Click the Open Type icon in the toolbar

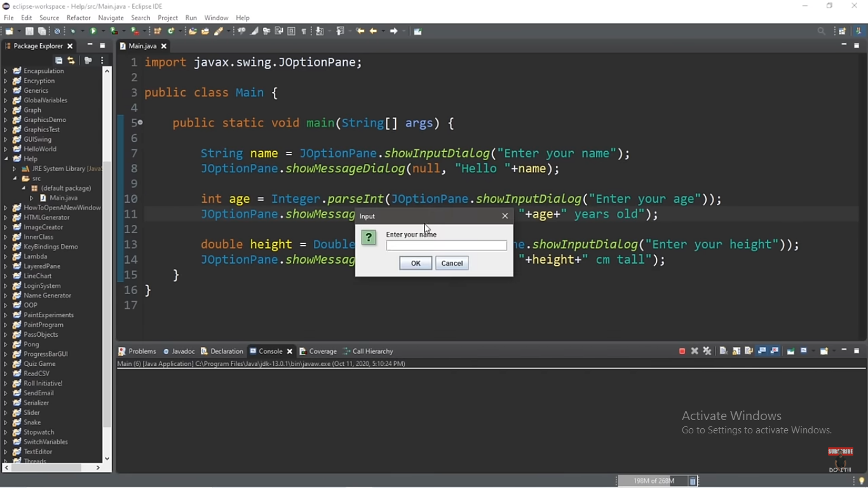[x=193, y=31]
